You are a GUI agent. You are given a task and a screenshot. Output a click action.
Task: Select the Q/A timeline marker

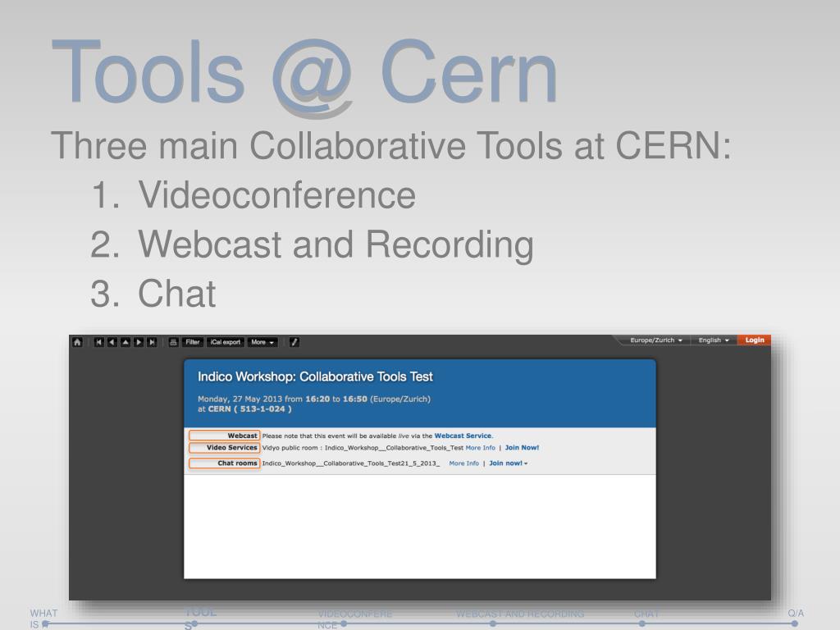[x=795, y=624]
